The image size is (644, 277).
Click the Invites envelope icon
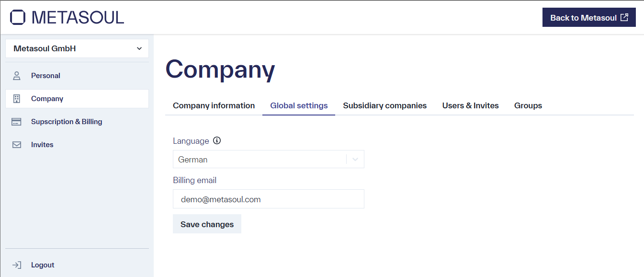(x=16, y=144)
